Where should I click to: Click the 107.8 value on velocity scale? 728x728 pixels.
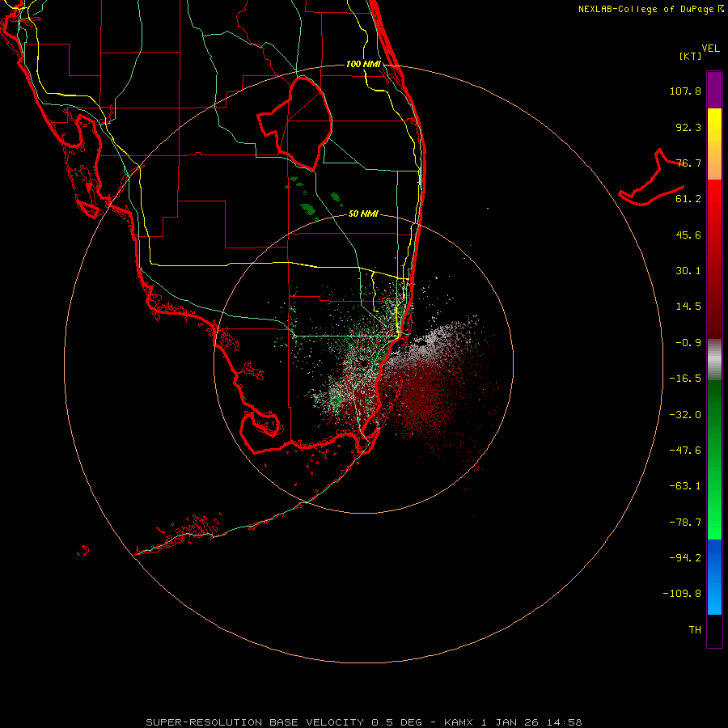(x=685, y=91)
